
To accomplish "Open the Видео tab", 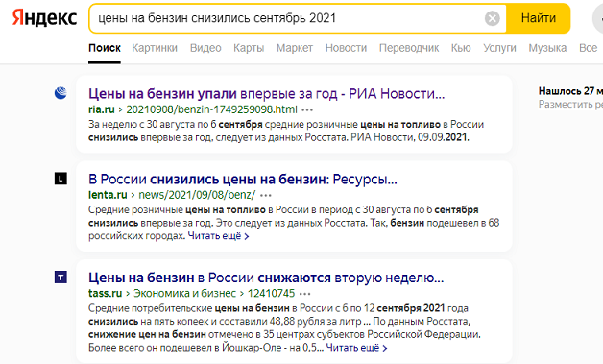I will (x=205, y=48).
